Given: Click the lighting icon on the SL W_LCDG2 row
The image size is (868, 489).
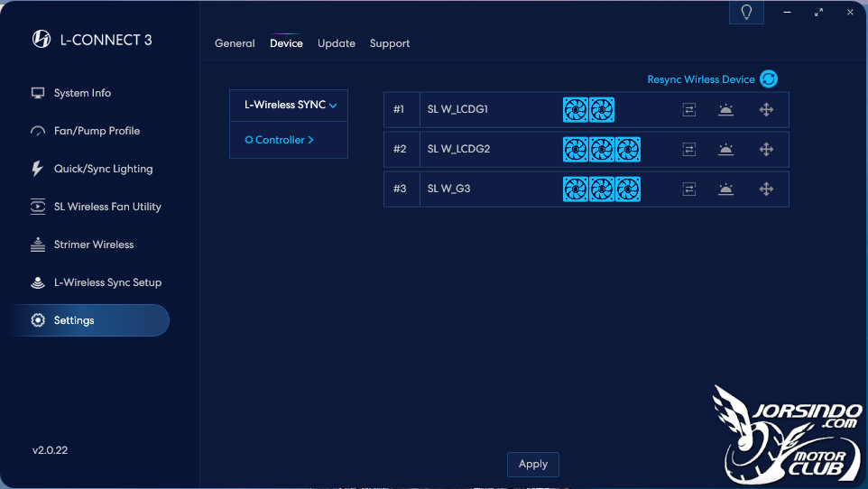Looking at the screenshot, I should pos(725,150).
